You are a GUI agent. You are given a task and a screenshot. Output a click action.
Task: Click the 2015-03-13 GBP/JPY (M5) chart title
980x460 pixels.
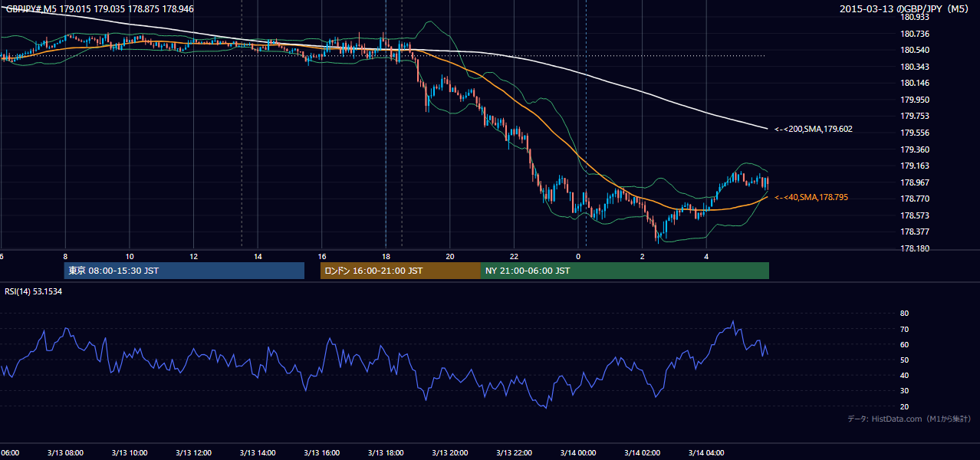[x=906, y=9]
